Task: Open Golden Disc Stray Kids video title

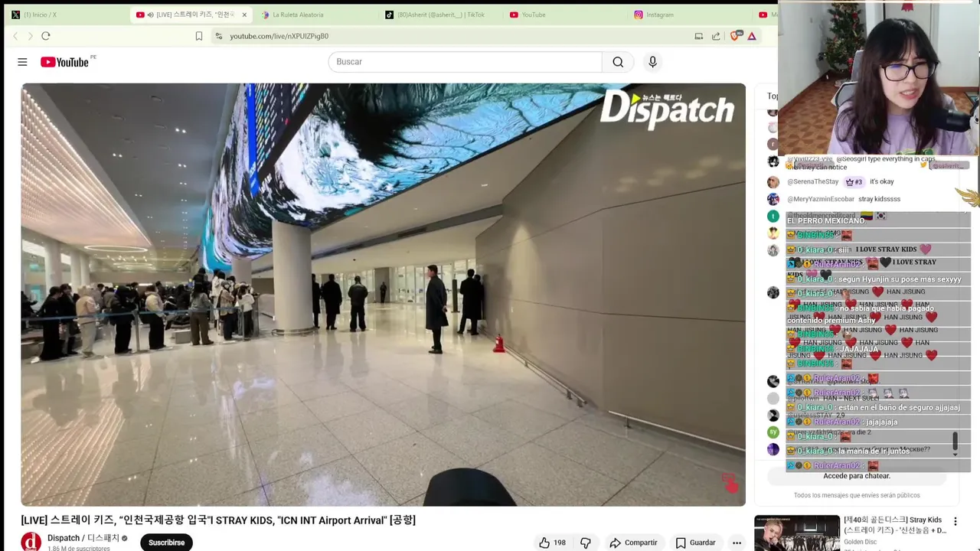Action: click(894, 525)
